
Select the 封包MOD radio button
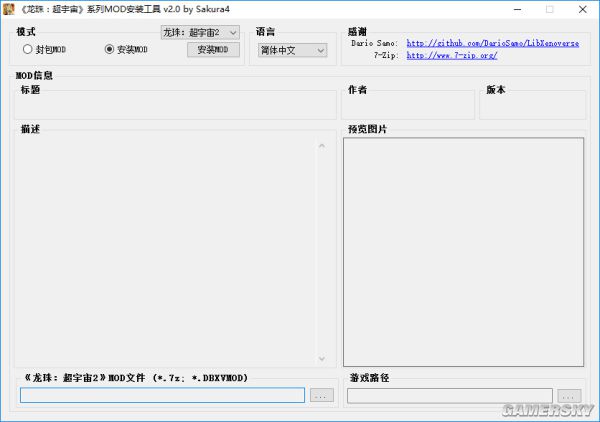pyautogui.click(x=44, y=49)
